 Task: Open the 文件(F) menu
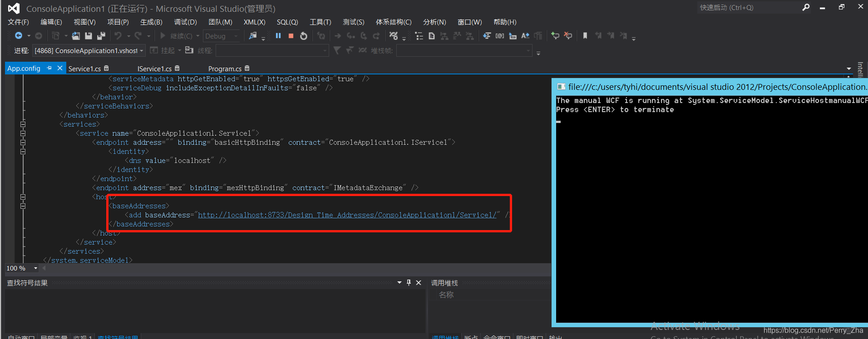tap(18, 22)
